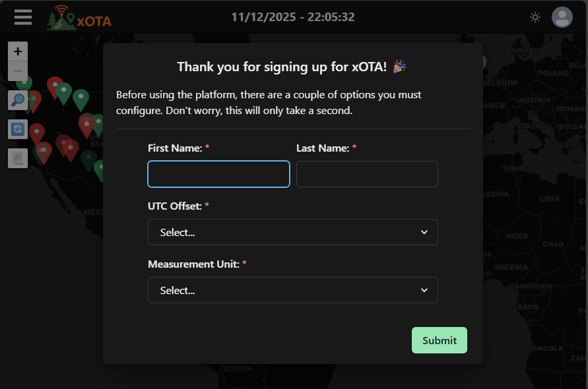Open the user profile avatar
The height and width of the screenshot is (389, 588).
tap(562, 16)
